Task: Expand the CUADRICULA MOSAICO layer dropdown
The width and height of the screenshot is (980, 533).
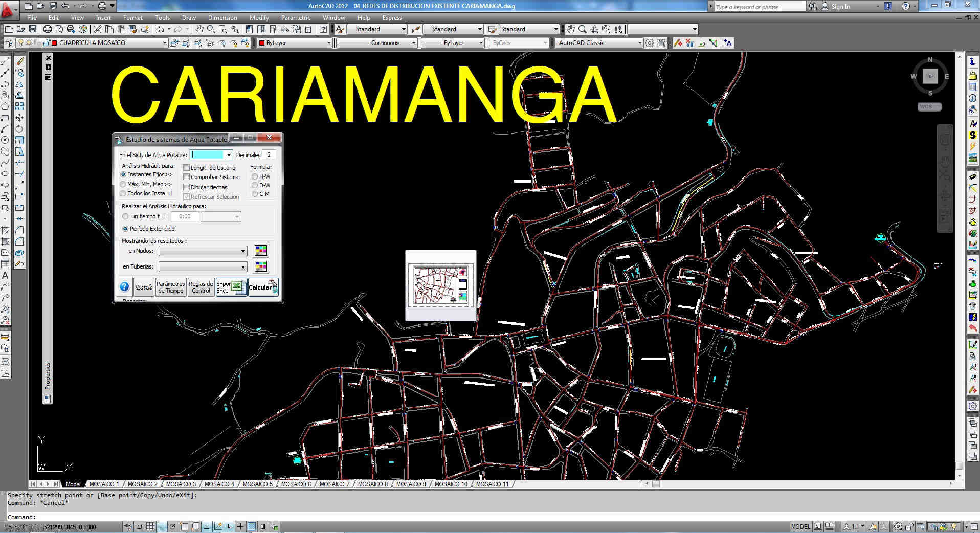Action: click(164, 43)
